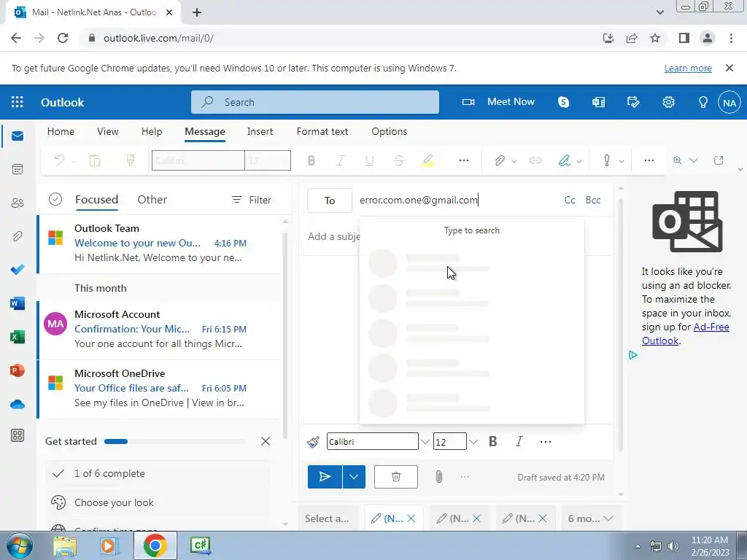Image resolution: width=747 pixels, height=560 pixels.
Task: Switch to the Other inbox tab
Action: tap(152, 200)
